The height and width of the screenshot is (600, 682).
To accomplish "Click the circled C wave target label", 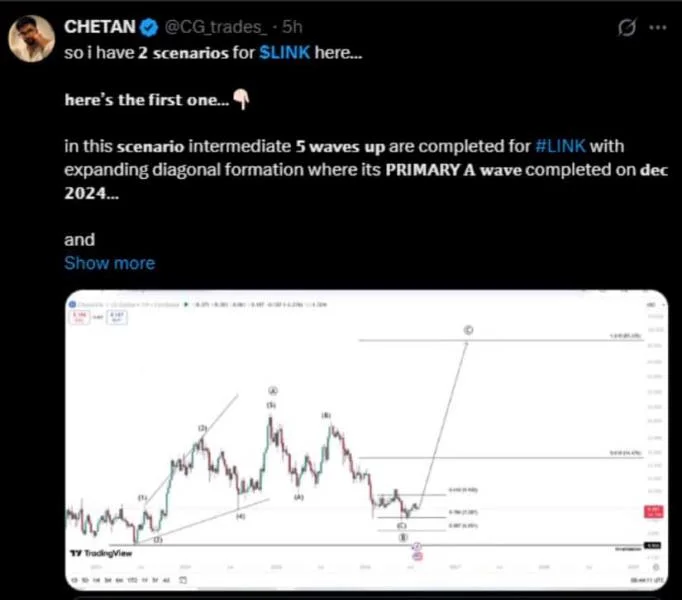I will click(468, 330).
